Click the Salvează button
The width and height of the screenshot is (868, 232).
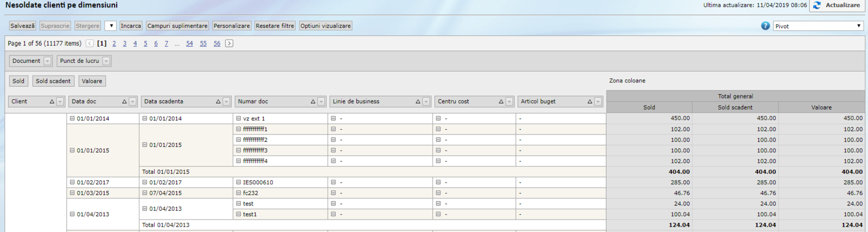22,26
